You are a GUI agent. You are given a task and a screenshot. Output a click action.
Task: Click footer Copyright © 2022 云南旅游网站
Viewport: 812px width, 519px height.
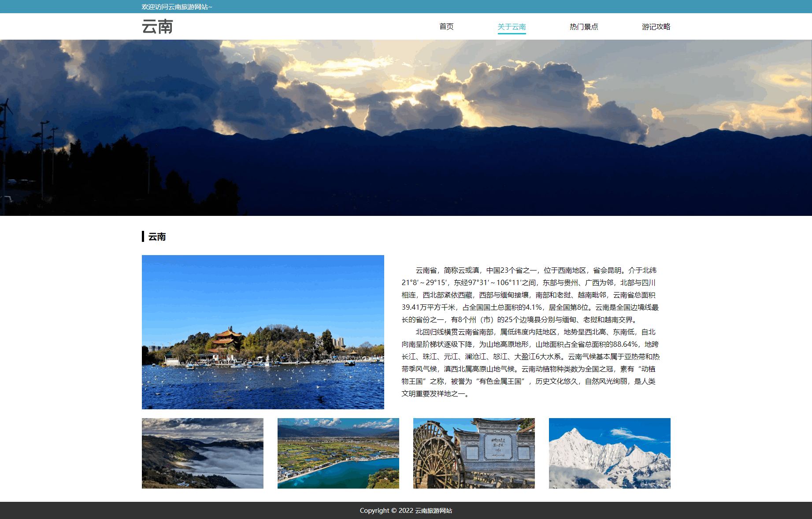coord(406,511)
